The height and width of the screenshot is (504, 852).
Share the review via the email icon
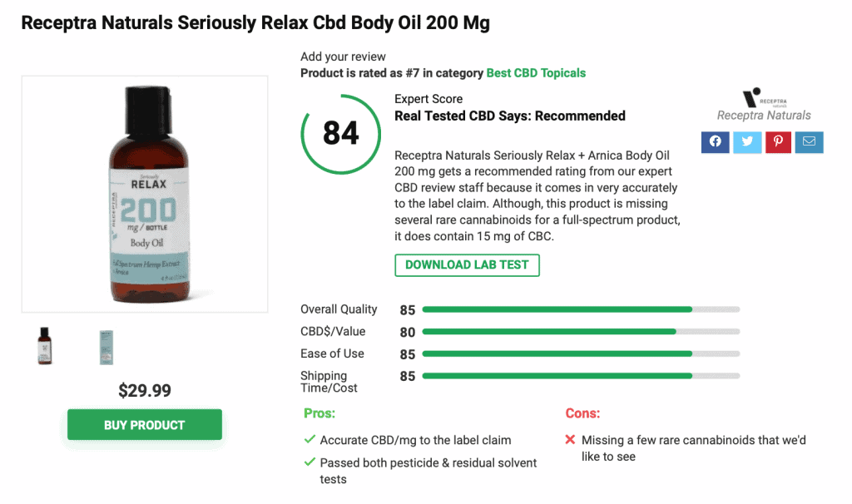808,141
